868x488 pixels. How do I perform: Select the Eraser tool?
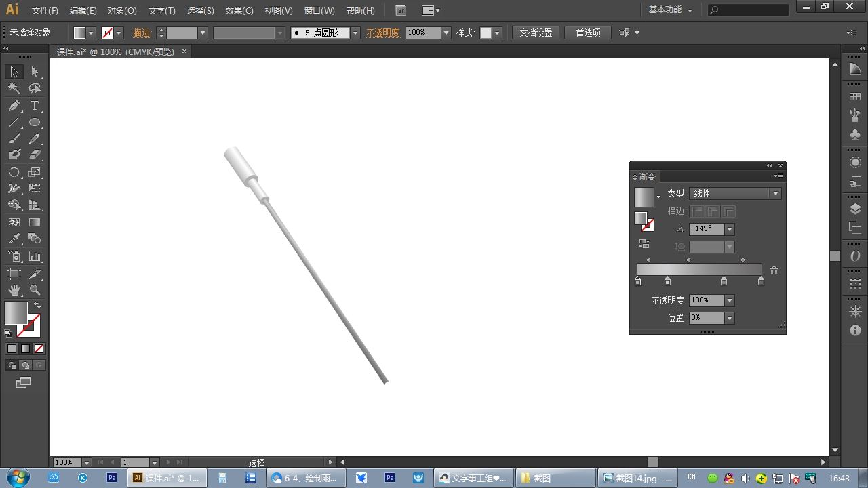(35, 155)
